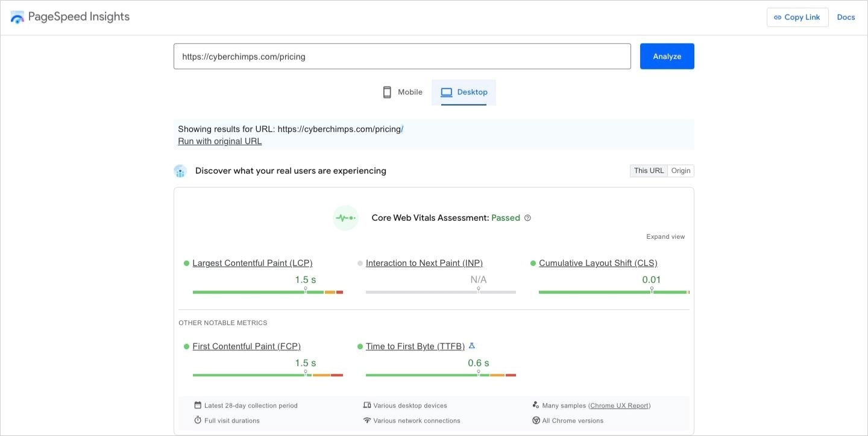
Task: Click Full visit durations text
Action: tap(232, 421)
